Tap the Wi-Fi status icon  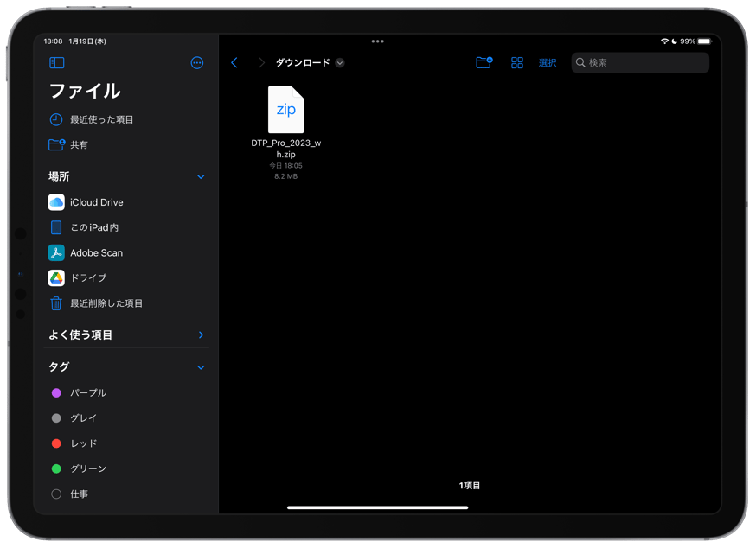click(x=664, y=41)
